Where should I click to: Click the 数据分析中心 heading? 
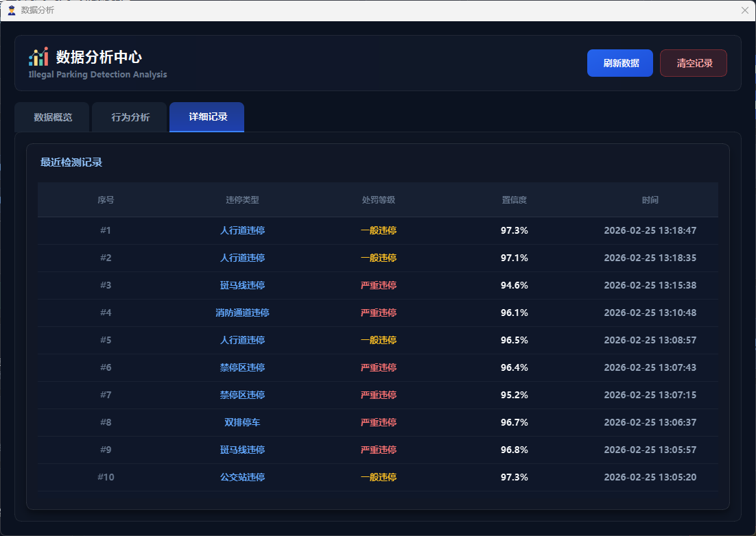pyautogui.click(x=99, y=57)
